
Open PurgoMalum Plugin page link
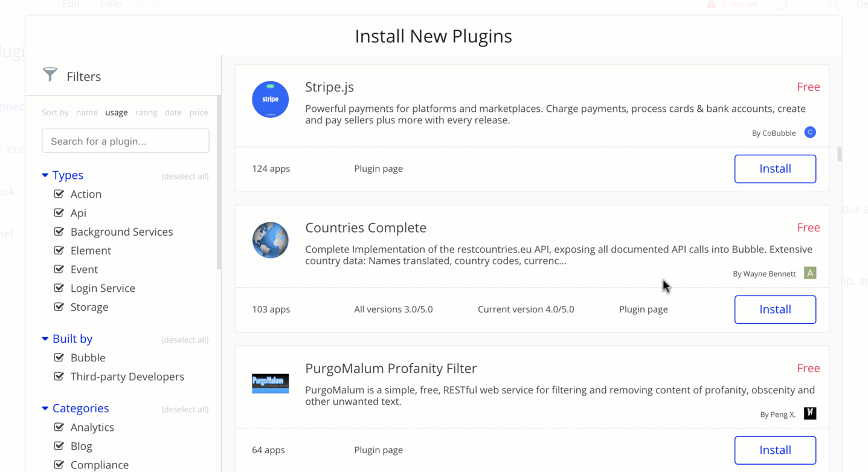pyautogui.click(x=378, y=450)
